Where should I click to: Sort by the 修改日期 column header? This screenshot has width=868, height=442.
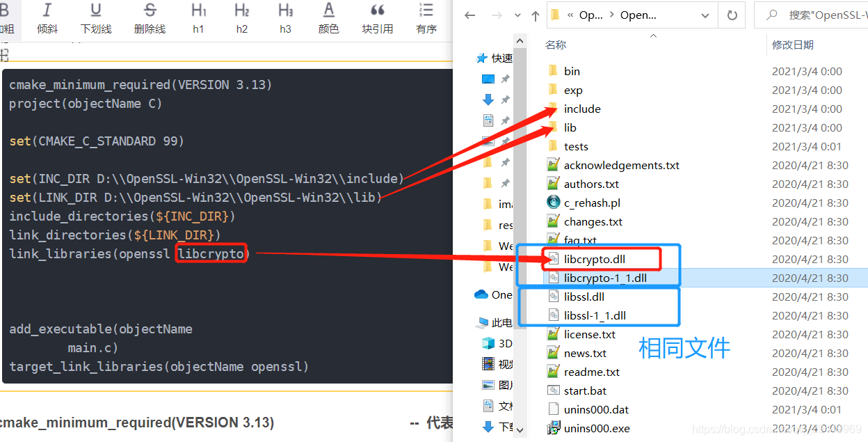point(794,44)
